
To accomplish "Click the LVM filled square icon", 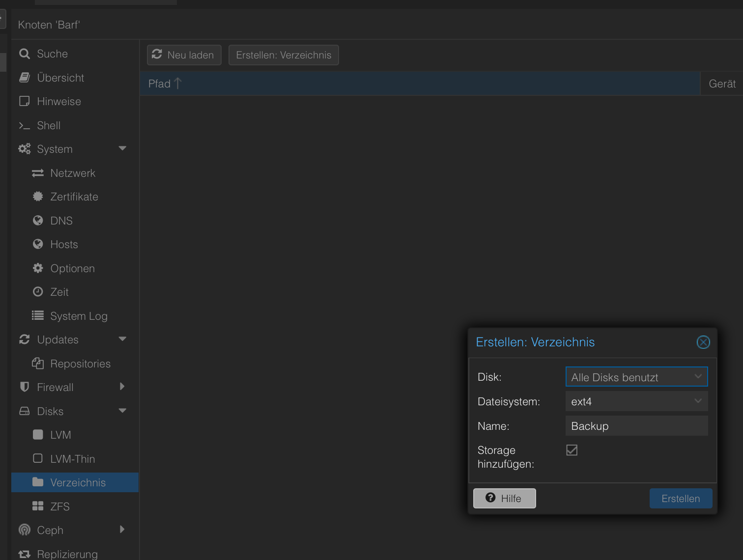I will [x=38, y=434].
